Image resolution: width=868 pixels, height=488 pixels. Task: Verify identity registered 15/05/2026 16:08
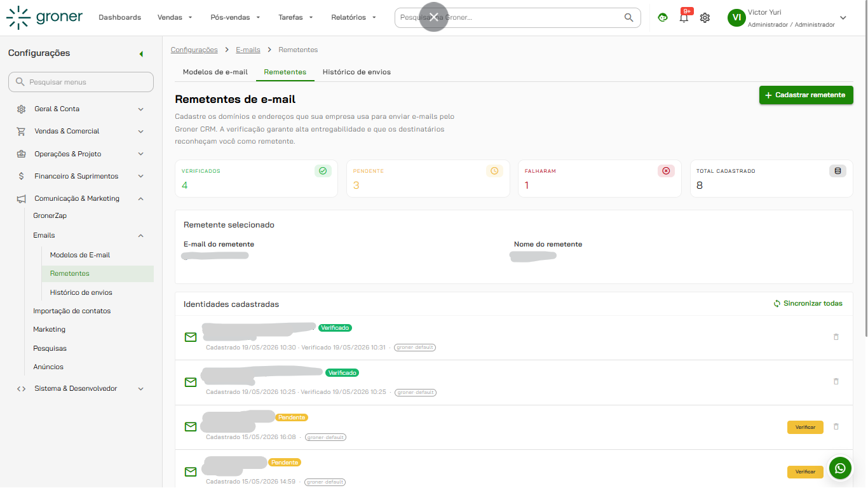[x=805, y=427]
